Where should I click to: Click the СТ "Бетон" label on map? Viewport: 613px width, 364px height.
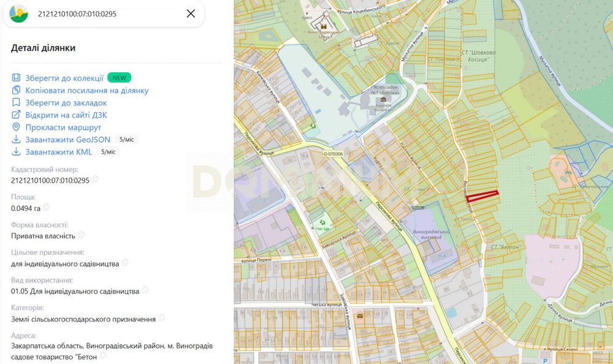(506, 247)
